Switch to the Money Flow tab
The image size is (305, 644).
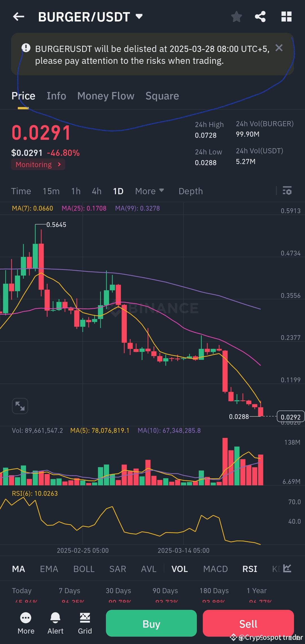tap(106, 96)
